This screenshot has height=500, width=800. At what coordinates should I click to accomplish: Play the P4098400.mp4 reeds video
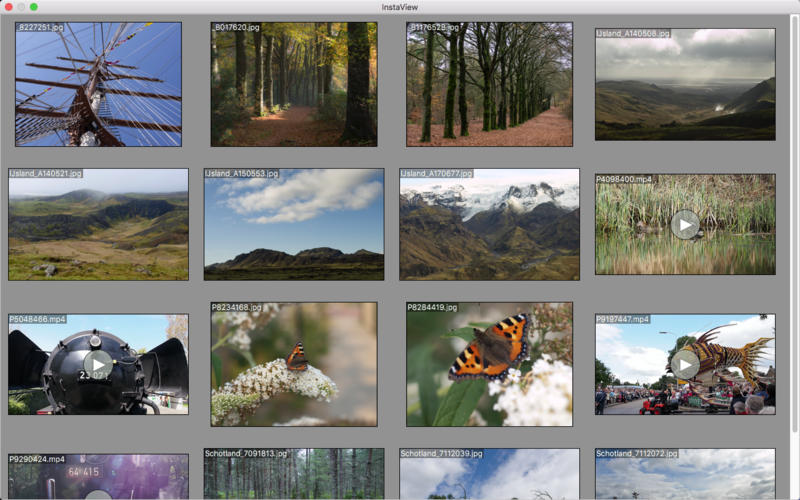point(684,224)
